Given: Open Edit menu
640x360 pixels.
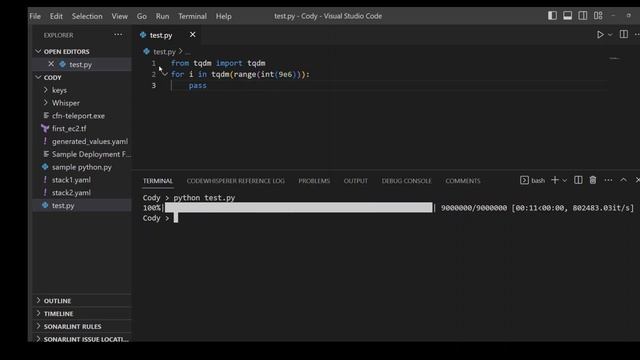Looking at the screenshot, I should tap(56, 16).
